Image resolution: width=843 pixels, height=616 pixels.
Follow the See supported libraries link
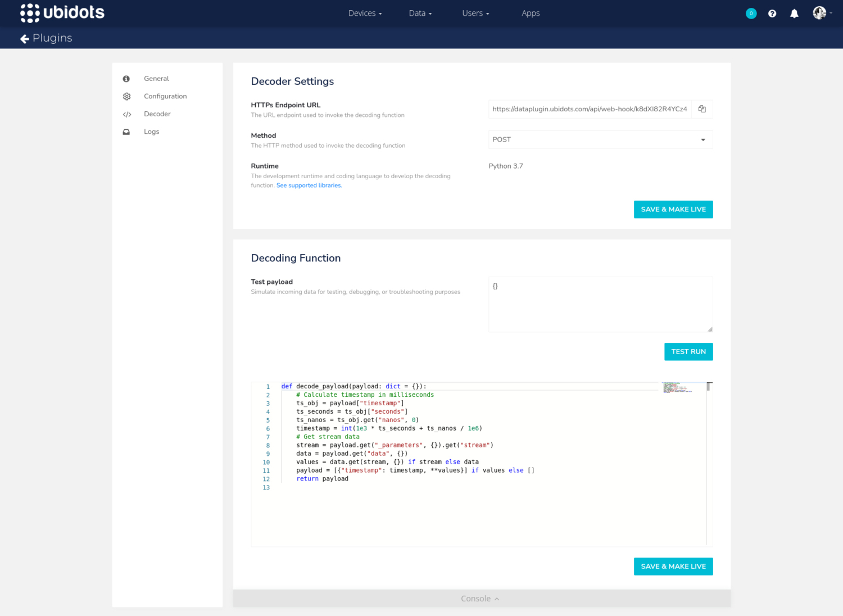309,185
